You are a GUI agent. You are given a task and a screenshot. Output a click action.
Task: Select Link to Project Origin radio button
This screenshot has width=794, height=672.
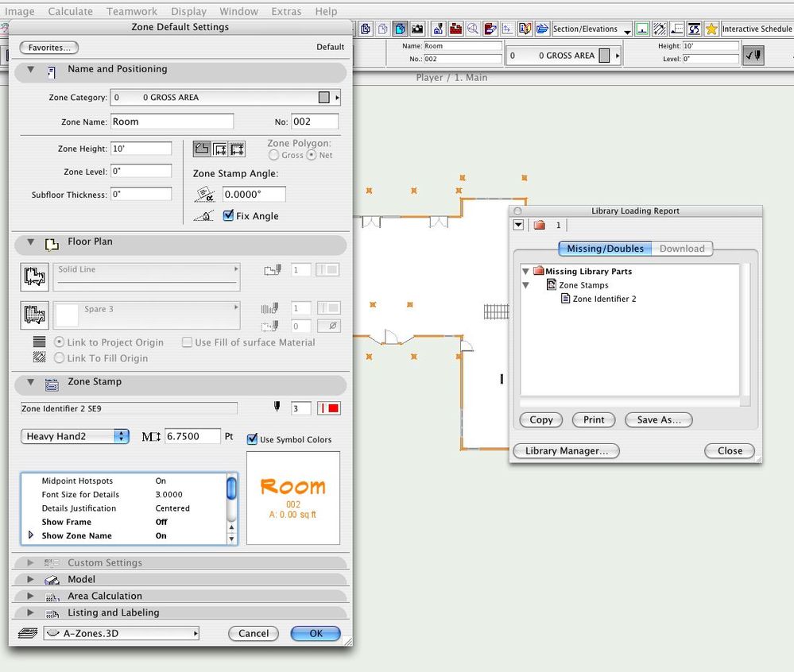[60, 342]
